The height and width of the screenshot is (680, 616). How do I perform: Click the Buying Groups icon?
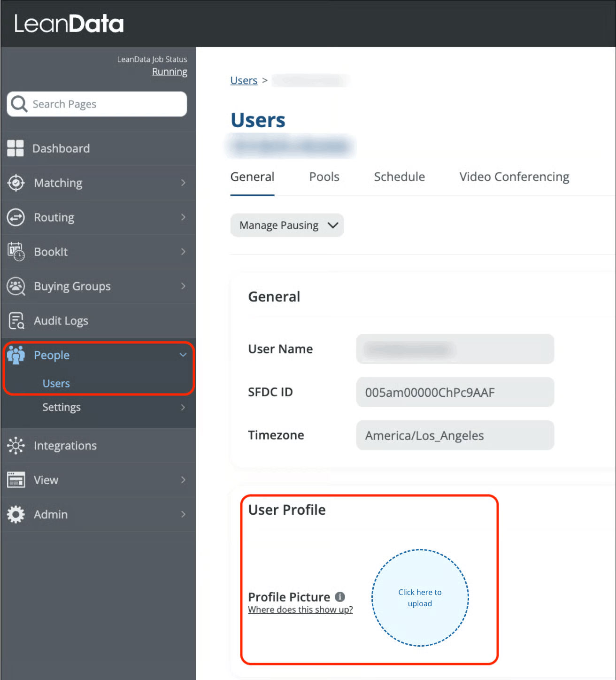[16, 286]
